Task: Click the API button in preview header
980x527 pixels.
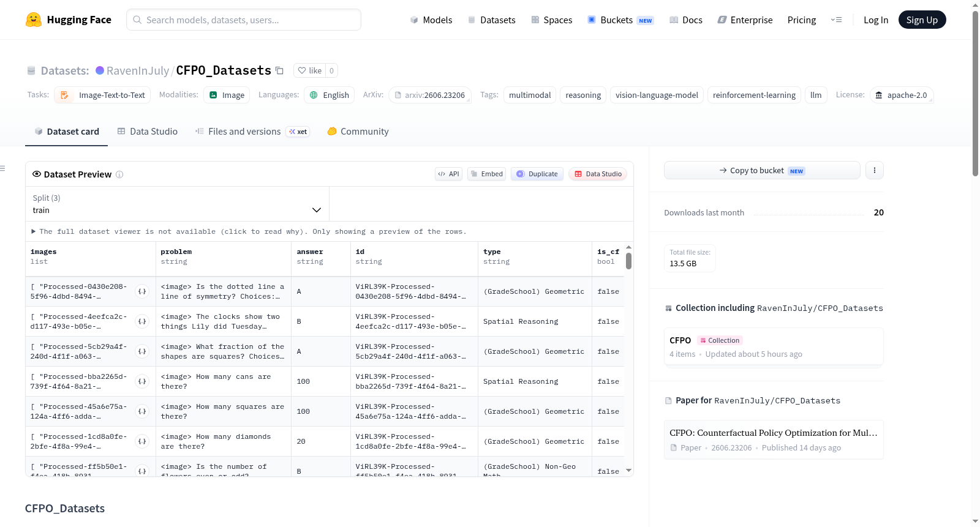Action: [448, 174]
